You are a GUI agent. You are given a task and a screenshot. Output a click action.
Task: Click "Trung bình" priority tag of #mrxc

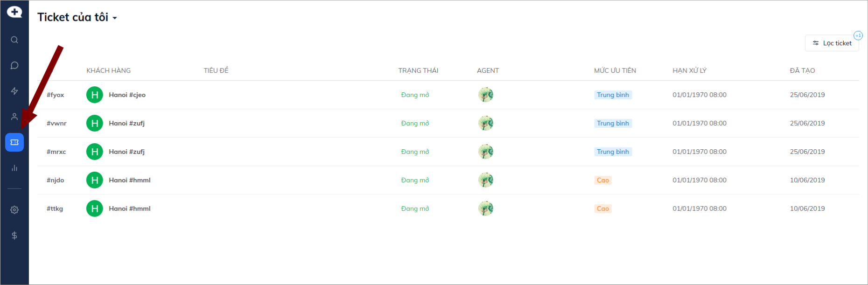(613, 152)
